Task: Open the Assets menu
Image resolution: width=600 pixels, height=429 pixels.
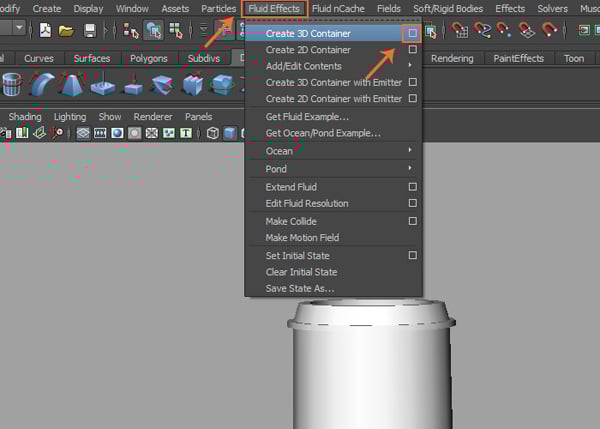Action: click(175, 8)
